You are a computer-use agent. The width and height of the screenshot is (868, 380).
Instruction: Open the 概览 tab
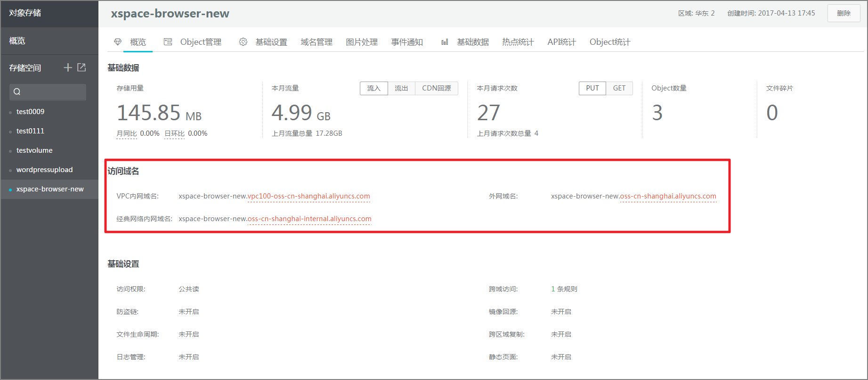click(138, 42)
